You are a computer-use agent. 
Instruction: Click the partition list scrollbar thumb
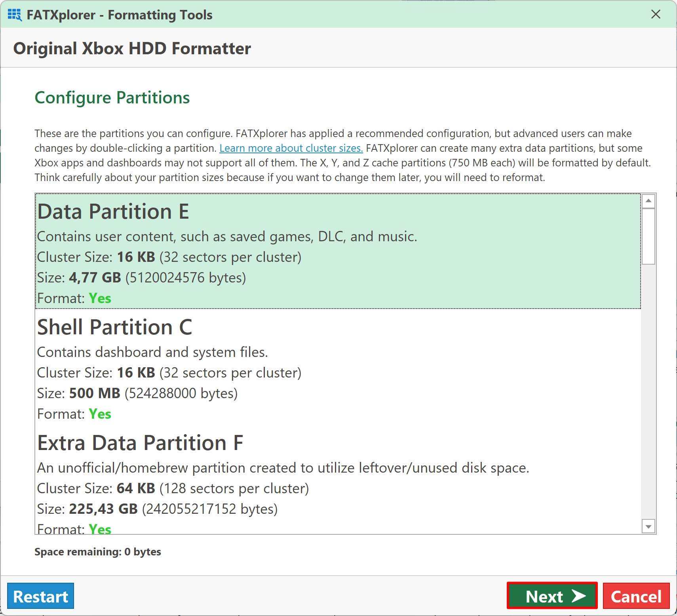click(648, 236)
